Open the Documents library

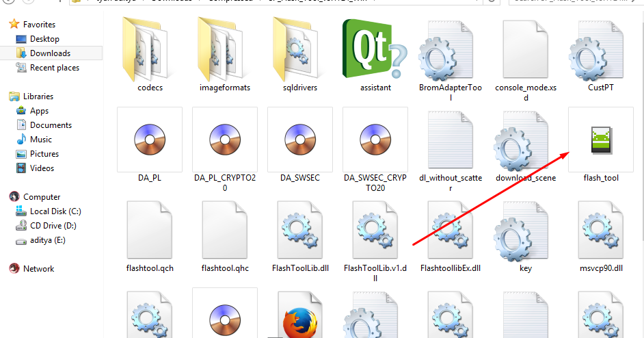[51, 125]
